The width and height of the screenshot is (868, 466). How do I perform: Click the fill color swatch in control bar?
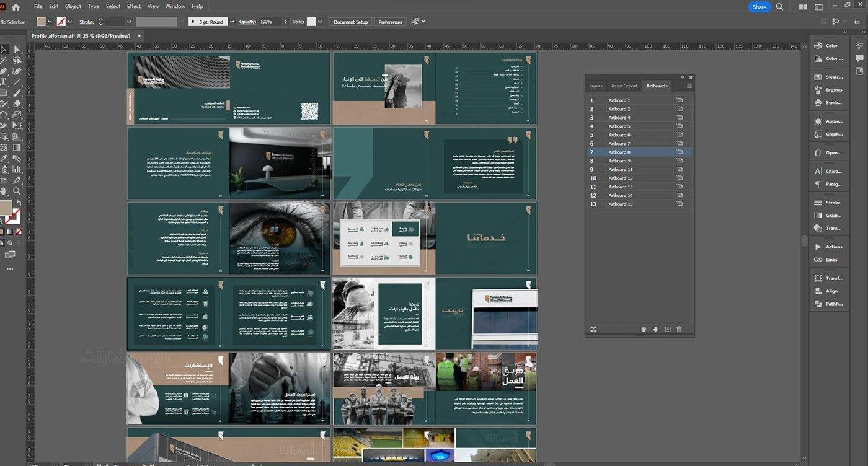coord(42,22)
